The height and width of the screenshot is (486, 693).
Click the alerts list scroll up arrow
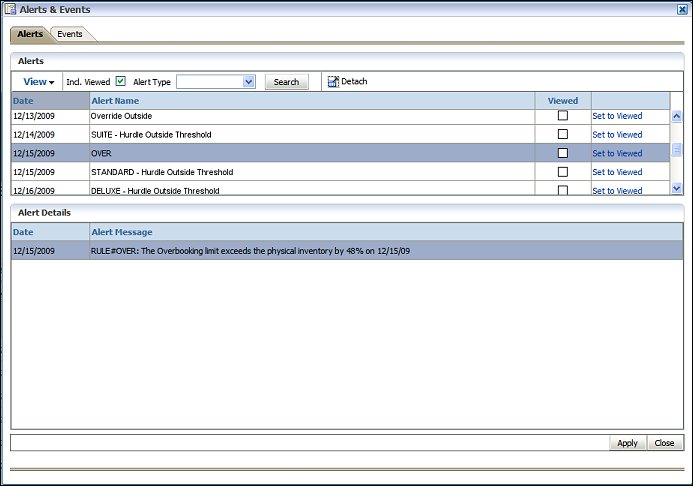click(x=676, y=116)
